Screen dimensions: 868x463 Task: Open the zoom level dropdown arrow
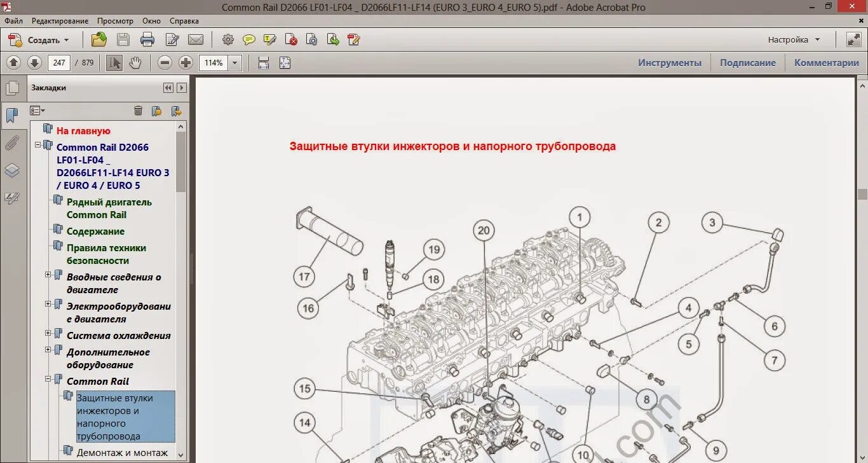click(x=235, y=62)
